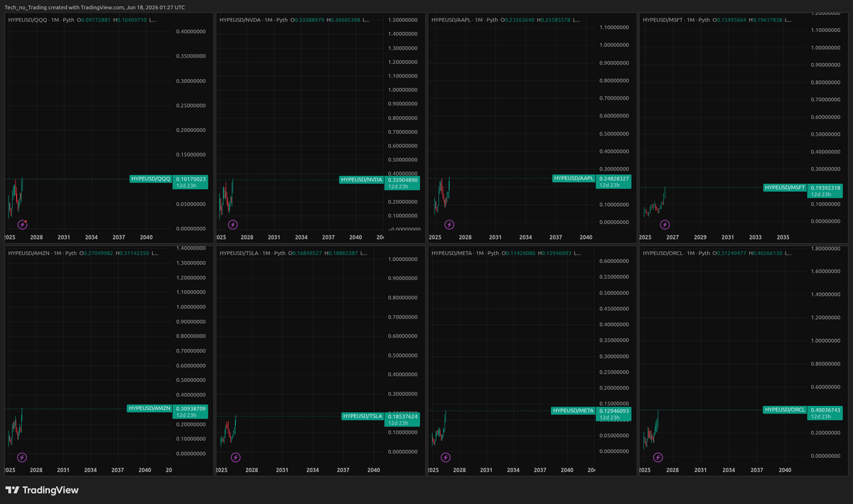853x504 pixels.
Task: Click the TradingView logo at the bottom
Action: point(42,490)
